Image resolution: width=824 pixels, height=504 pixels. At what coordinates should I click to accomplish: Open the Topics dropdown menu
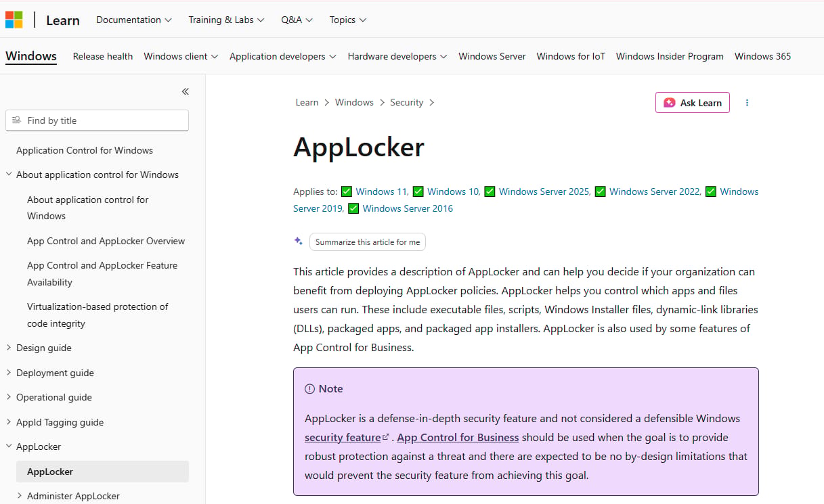click(x=348, y=20)
